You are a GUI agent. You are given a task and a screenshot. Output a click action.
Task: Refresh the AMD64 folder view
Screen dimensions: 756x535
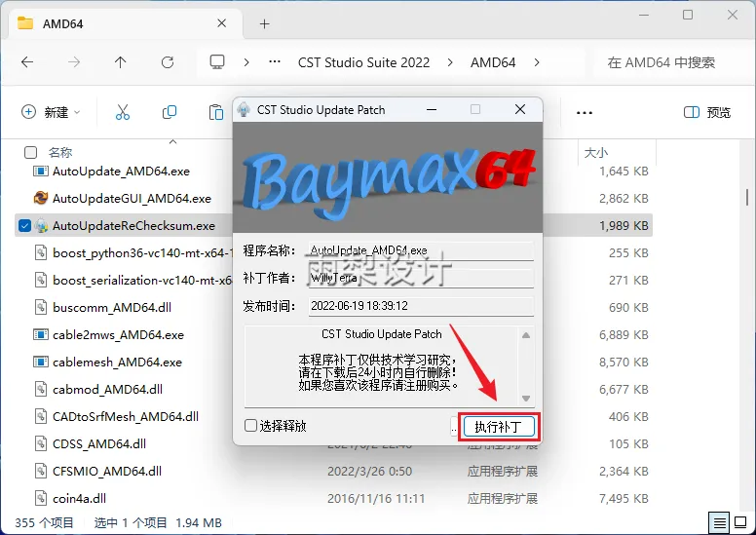pyautogui.click(x=168, y=62)
